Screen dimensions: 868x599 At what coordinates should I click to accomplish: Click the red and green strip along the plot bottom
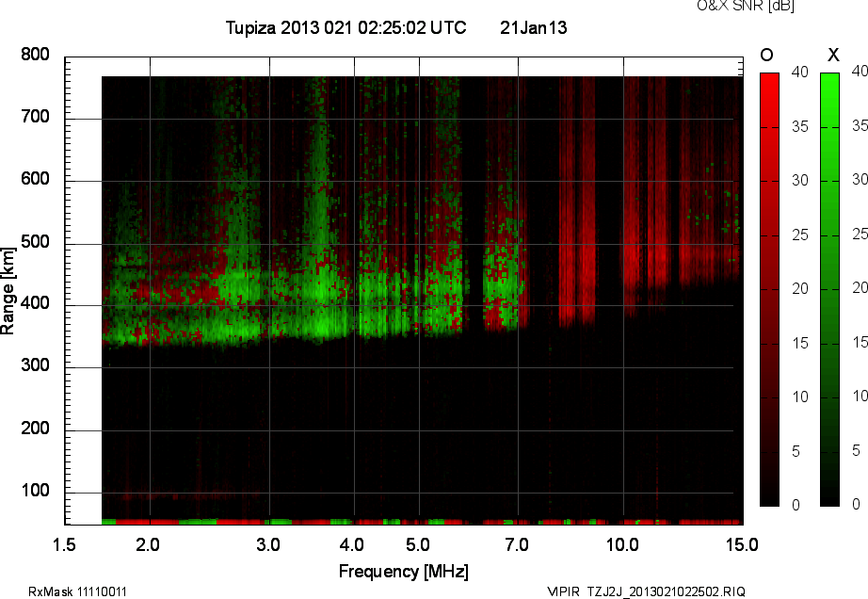point(423,522)
